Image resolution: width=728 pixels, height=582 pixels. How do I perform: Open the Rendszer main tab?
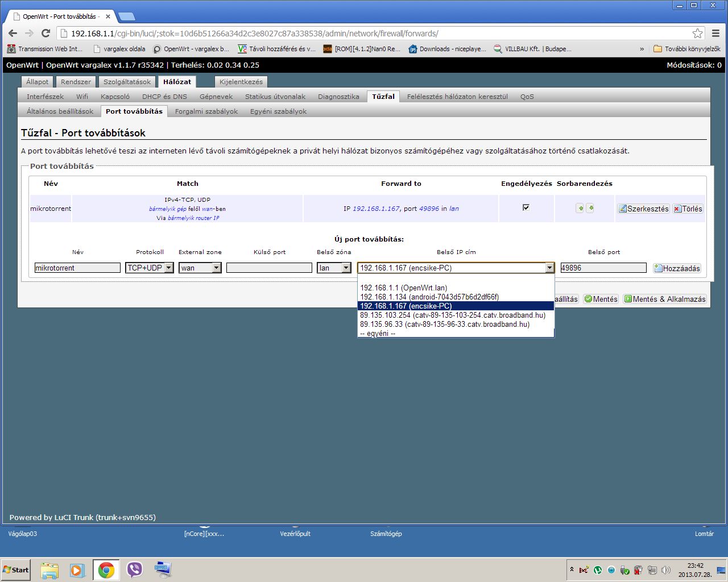[x=76, y=82]
